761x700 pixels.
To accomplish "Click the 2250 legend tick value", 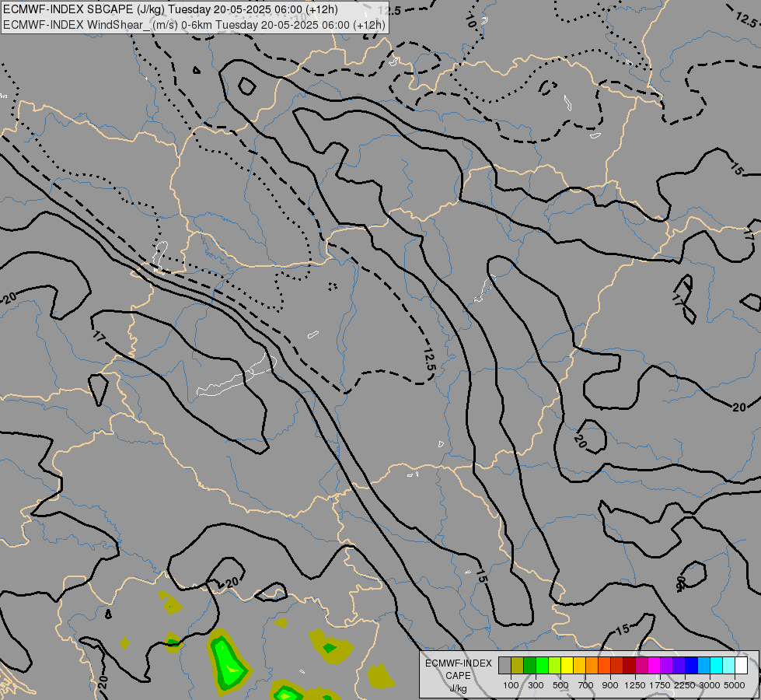I will tap(684, 685).
